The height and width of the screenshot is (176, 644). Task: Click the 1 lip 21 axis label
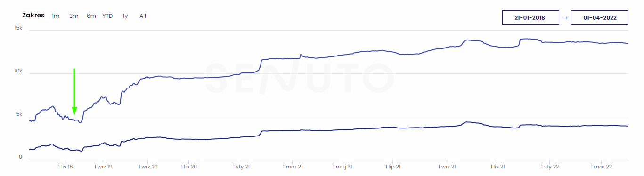pyautogui.click(x=393, y=167)
